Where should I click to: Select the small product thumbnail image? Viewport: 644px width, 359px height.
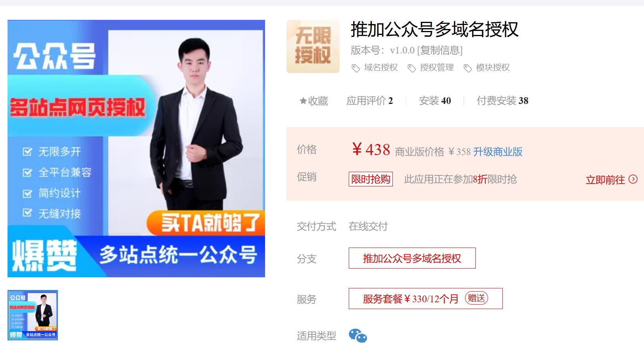(33, 315)
